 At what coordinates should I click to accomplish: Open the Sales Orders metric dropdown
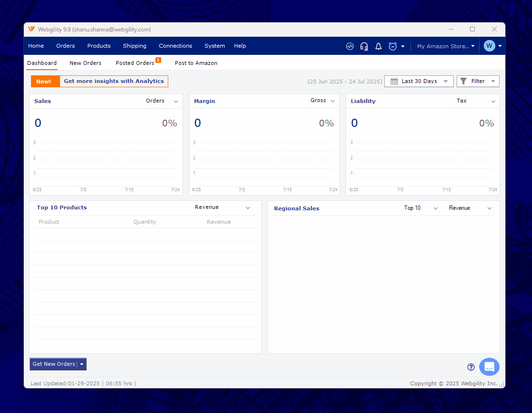[x=162, y=101]
